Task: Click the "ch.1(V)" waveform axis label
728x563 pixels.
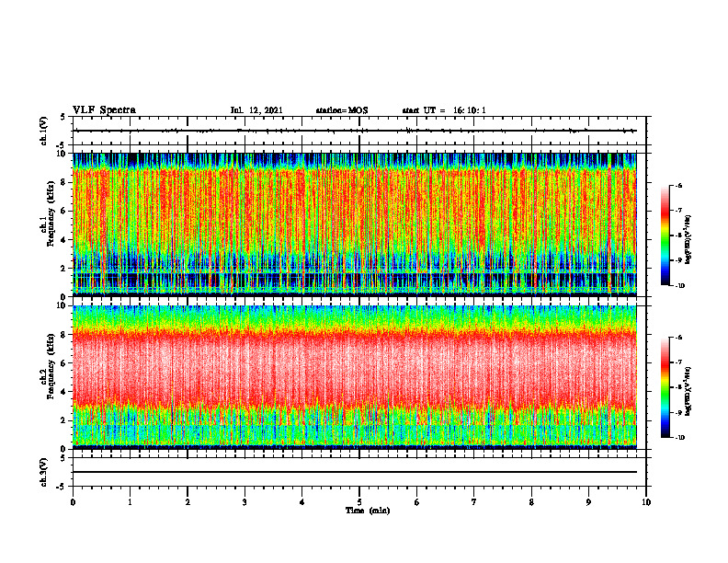Action: click(44, 131)
